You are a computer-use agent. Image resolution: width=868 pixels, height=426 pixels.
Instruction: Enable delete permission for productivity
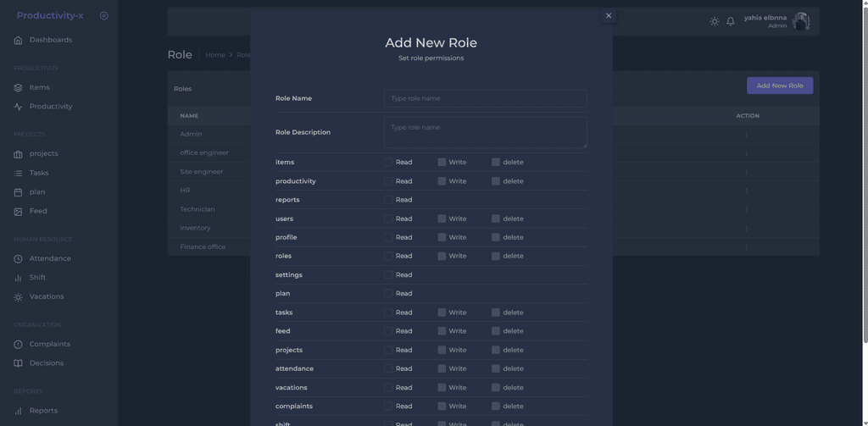495,181
